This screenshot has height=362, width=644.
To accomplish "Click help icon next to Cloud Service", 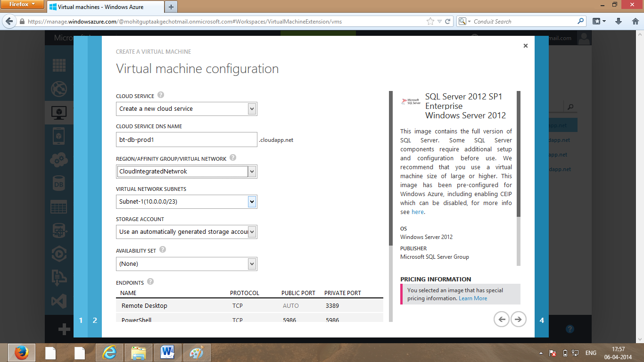I will pos(161,95).
